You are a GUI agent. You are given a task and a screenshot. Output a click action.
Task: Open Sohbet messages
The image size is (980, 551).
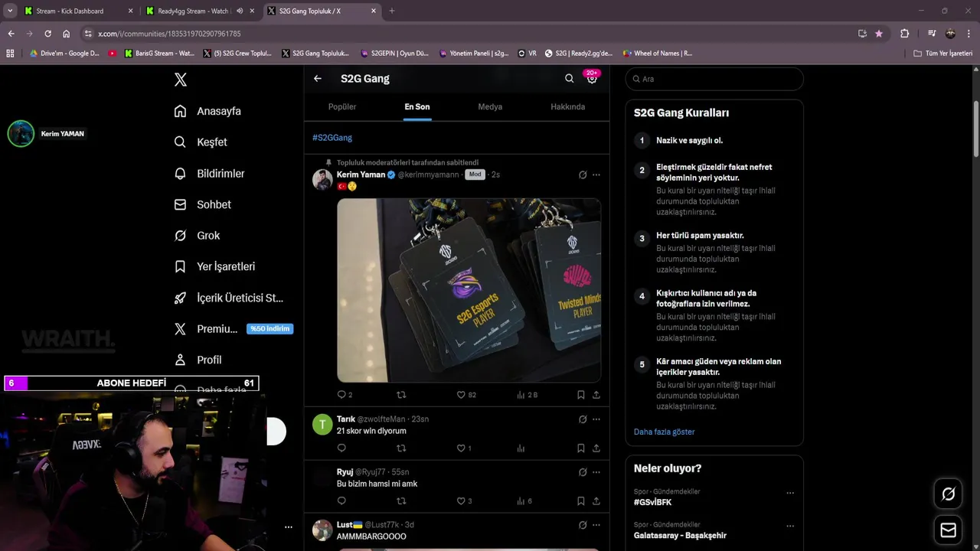point(202,204)
